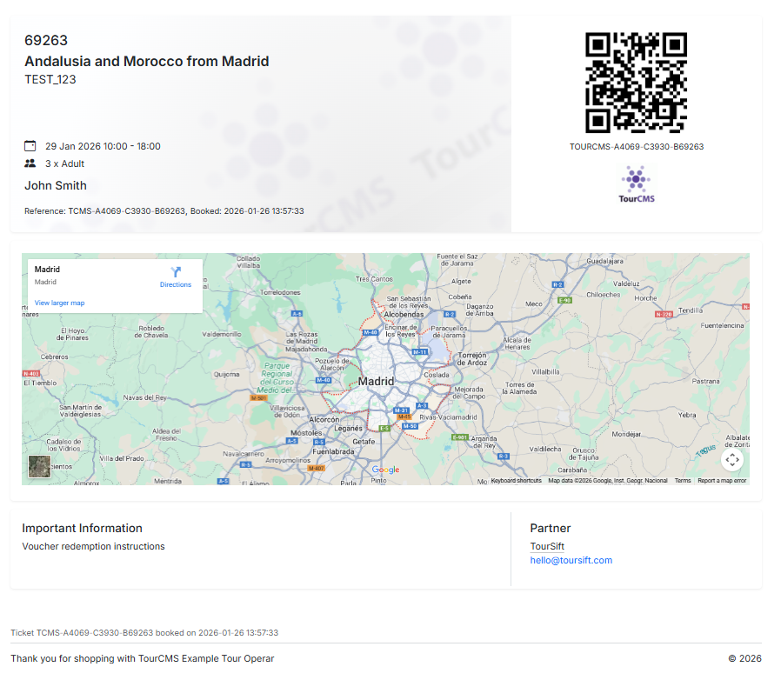Click the Guadalajara label on the map
Image resolution: width=781 pixels, height=700 pixels.
(604, 261)
